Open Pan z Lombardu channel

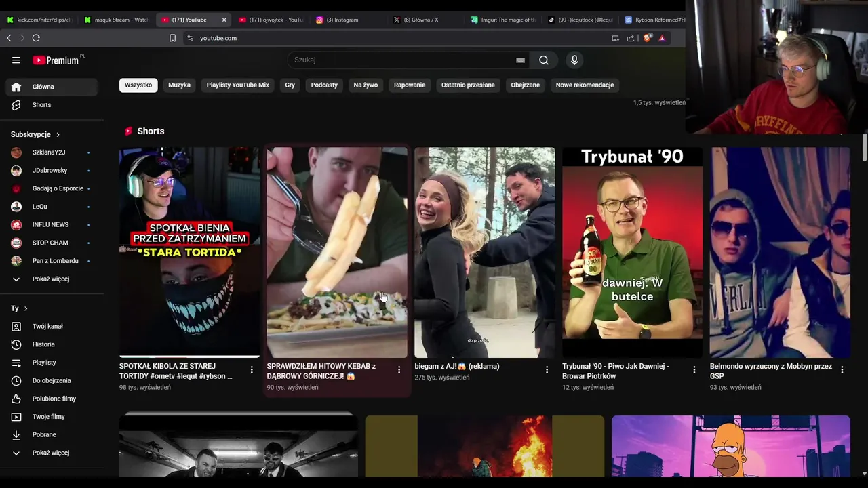point(52,261)
